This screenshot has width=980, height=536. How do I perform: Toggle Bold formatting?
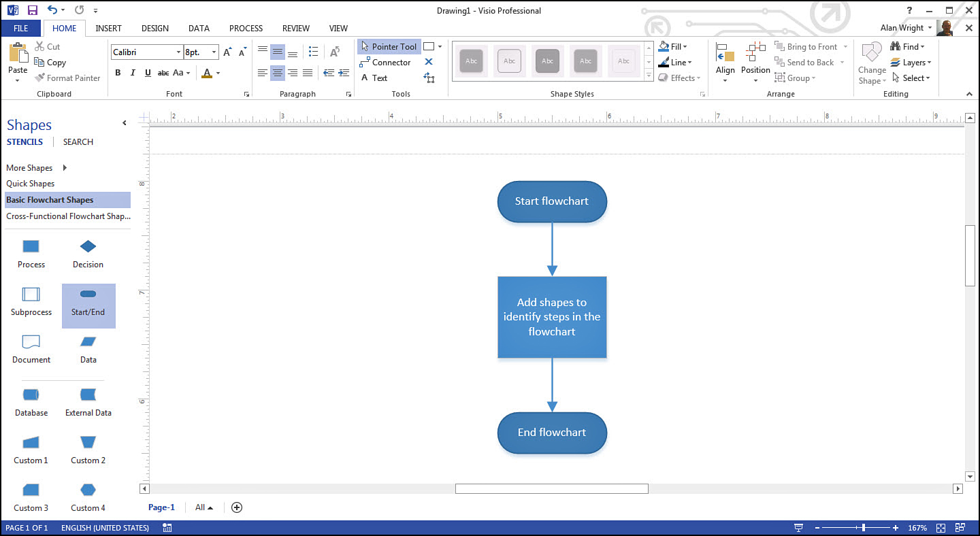pos(118,73)
